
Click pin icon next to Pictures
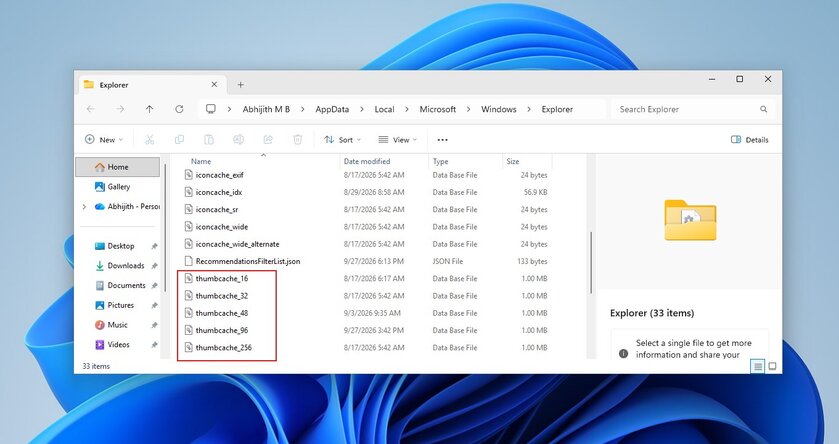click(154, 305)
